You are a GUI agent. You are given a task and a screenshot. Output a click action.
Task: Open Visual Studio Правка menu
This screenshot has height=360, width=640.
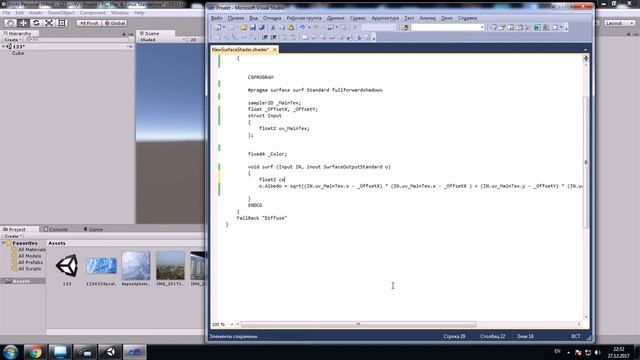click(x=236, y=18)
